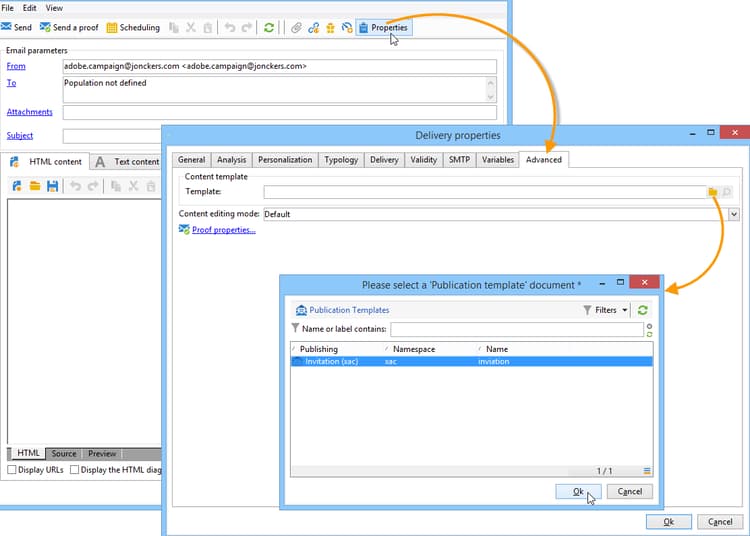
Task: Open the Analysis tab in Delivery properties
Action: (232, 160)
